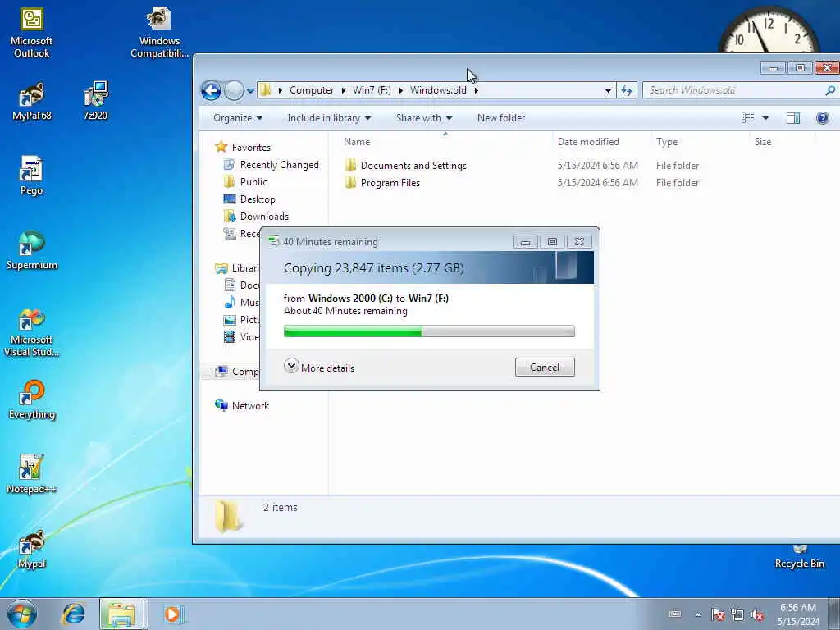Click Windows.old breadcrumb segment
Viewport: 840px width, 630px height.
coord(438,90)
